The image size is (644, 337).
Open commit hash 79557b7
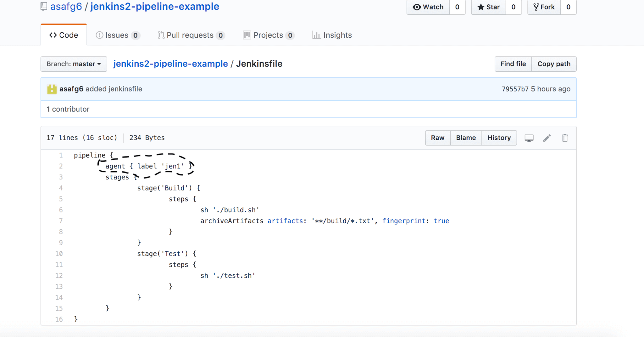coord(515,89)
